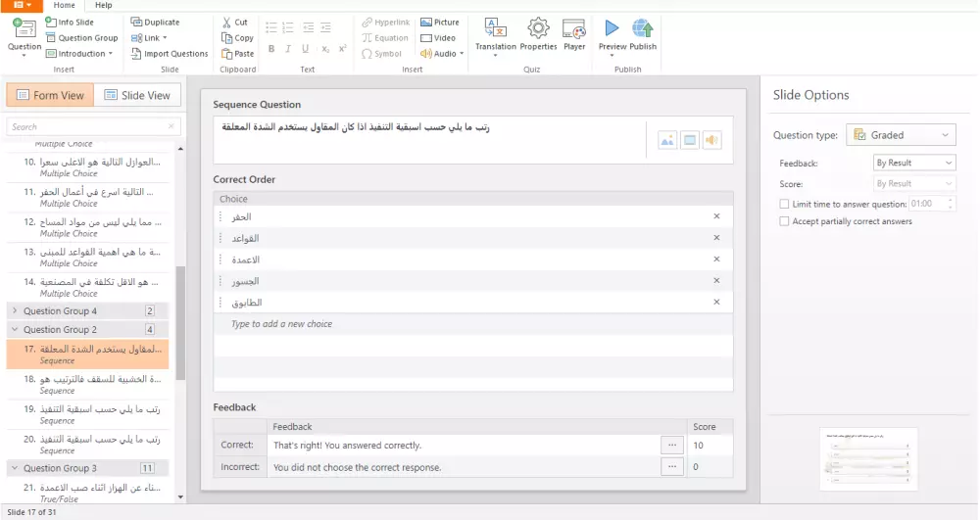Switch to the Home tab
The width and height of the screenshot is (980, 520).
tap(65, 5)
